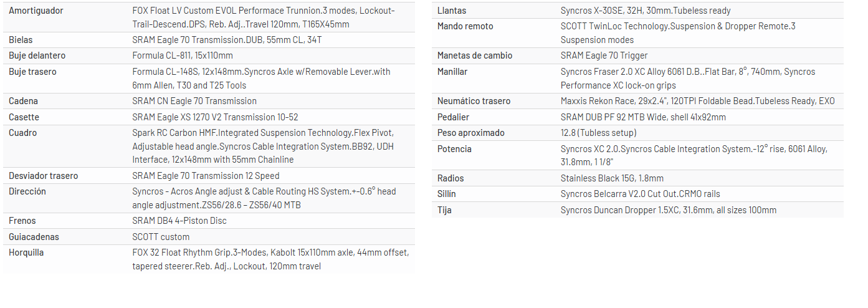Click the Manetas de cambio label
The height and width of the screenshot is (308, 868).
coord(475,55)
